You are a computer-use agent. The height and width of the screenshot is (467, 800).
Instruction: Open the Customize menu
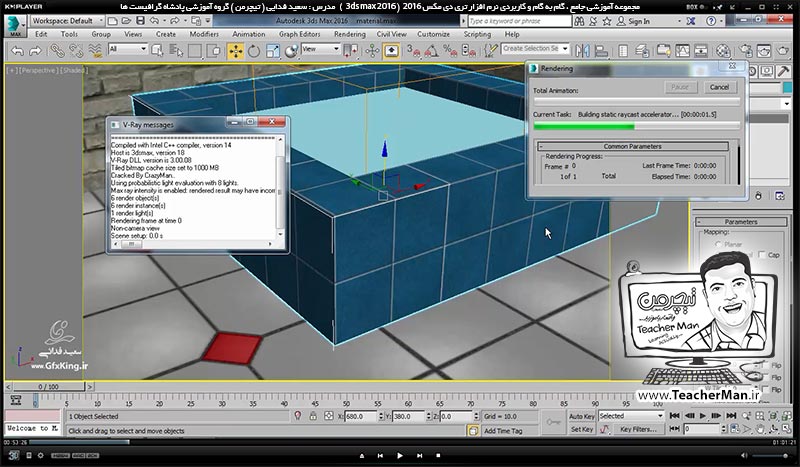coord(433,34)
